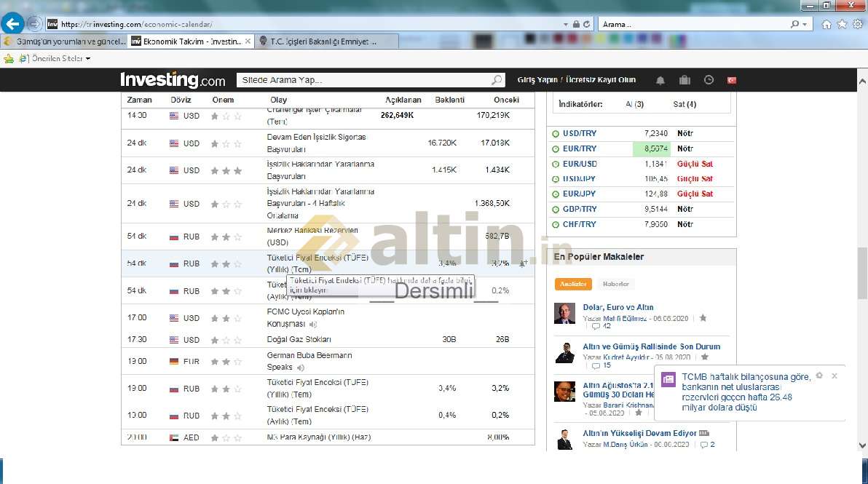Click the Önem column header

pyautogui.click(x=223, y=100)
